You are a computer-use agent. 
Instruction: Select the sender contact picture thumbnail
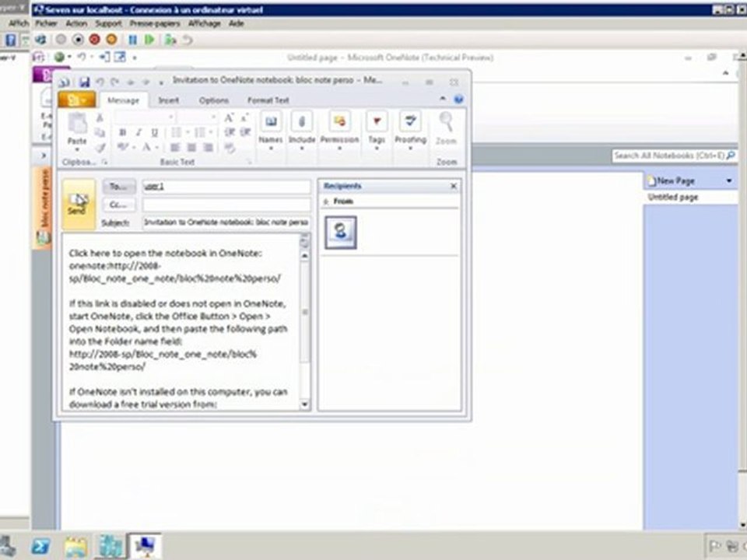click(340, 233)
